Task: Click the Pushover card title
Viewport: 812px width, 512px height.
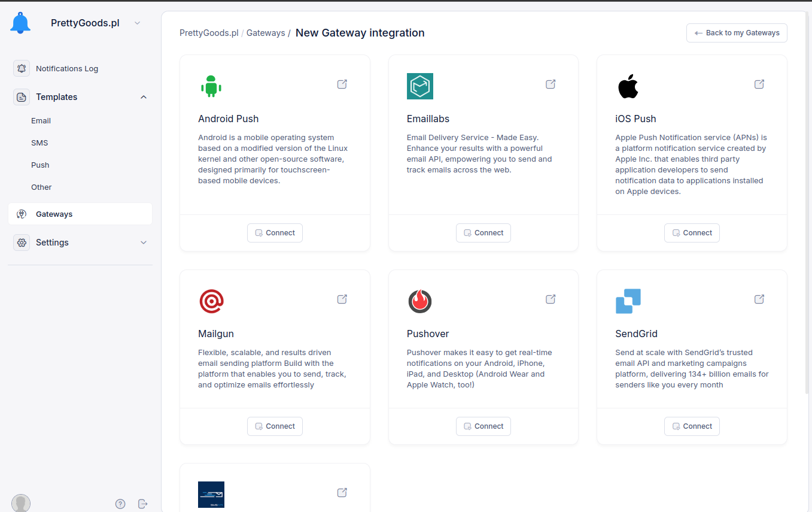Action: click(428, 334)
